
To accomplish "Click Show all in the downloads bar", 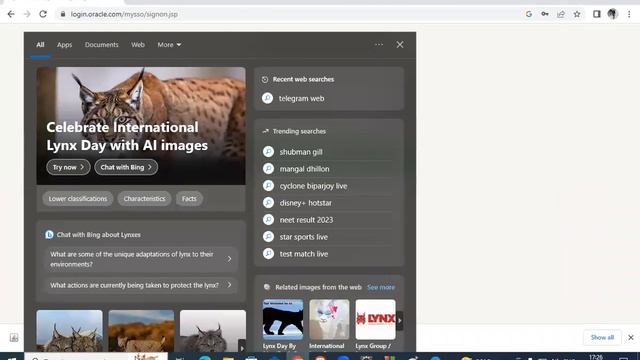I will [x=602, y=338].
